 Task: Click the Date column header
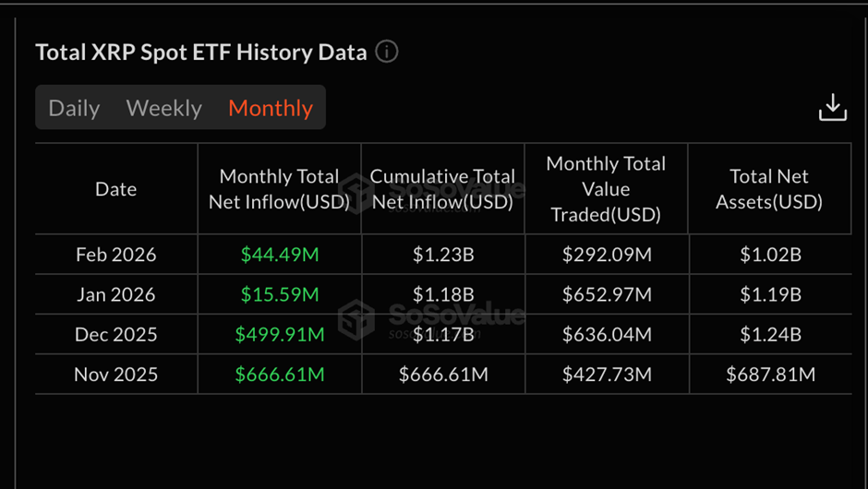tap(115, 189)
